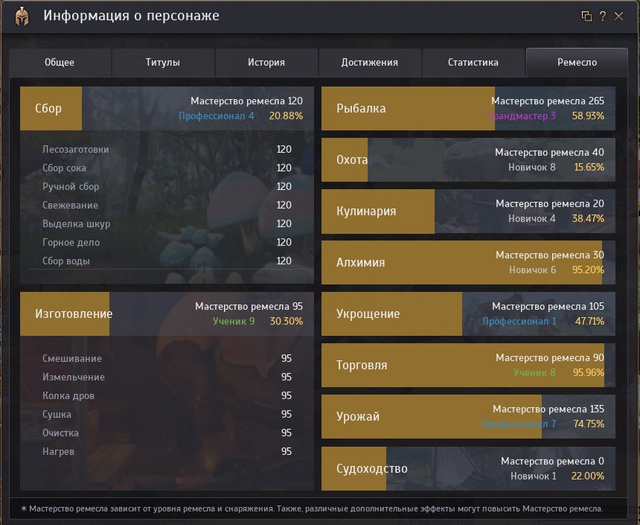Click the 30.30% processing percentage
640x525 pixels.
tap(287, 322)
